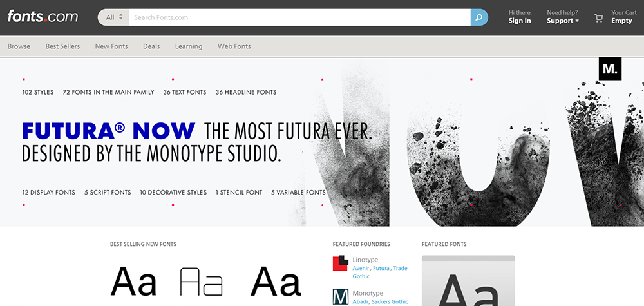Screen dimensions: 644x306
Task: Select the Deals menu item
Action: [151, 46]
